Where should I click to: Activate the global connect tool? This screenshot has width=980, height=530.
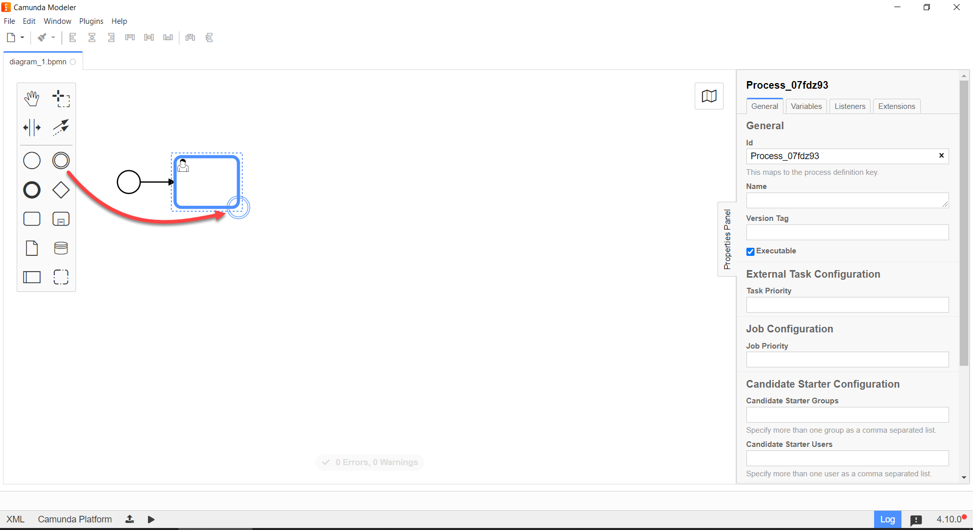pyautogui.click(x=61, y=128)
